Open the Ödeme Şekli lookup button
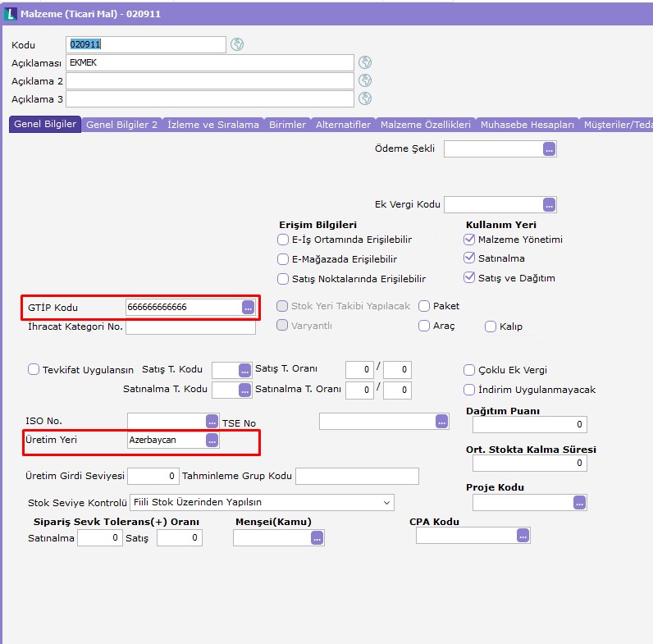Screen dimensions: 653x644 (549, 148)
